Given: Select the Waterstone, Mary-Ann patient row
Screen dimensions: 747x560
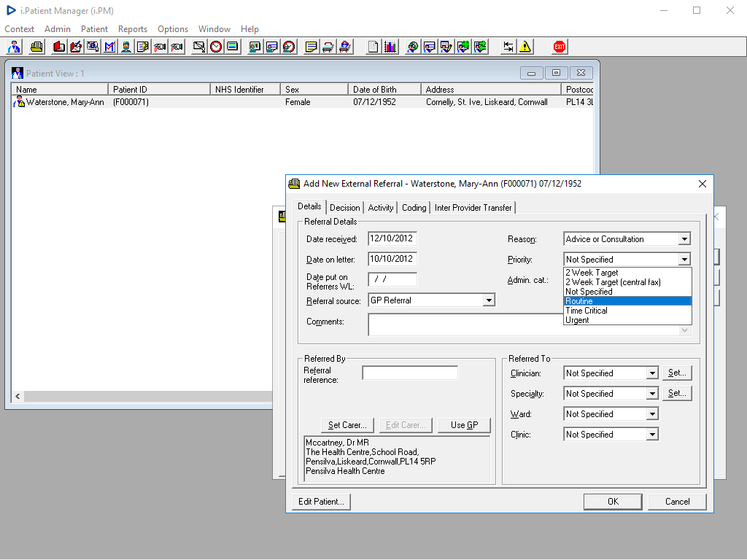Looking at the screenshot, I should pyautogui.click(x=303, y=102).
